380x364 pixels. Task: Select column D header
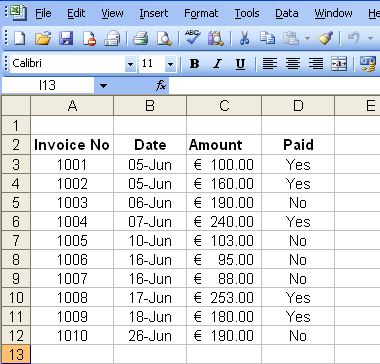(298, 106)
